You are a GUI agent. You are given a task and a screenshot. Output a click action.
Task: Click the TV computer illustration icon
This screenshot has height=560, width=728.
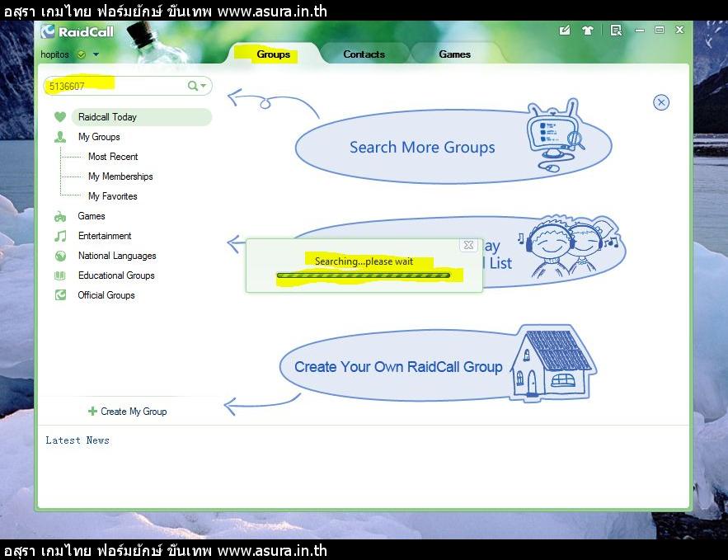(x=556, y=134)
